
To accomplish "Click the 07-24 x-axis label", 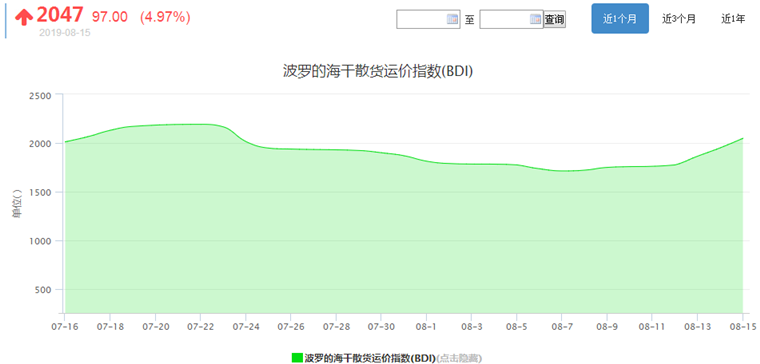I will point(246,327).
